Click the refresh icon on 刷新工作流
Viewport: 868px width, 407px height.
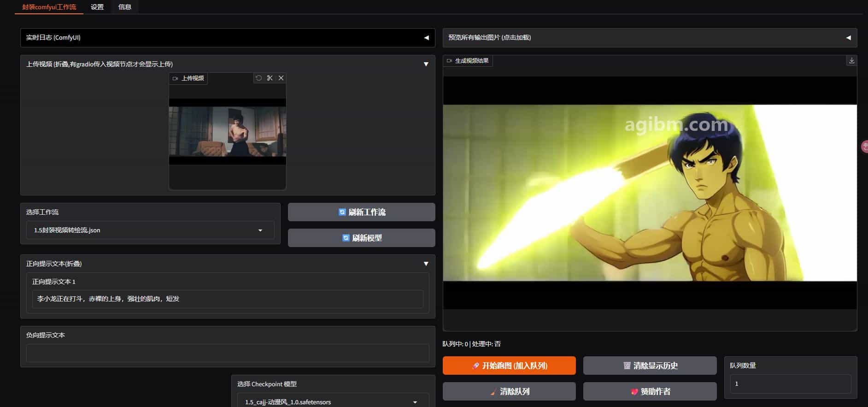(342, 212)
